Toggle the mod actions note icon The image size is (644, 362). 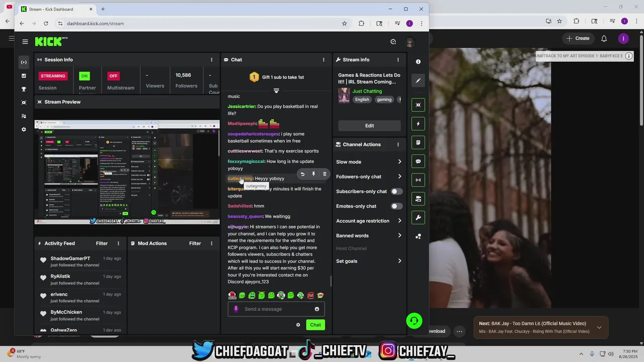point(418,142)
